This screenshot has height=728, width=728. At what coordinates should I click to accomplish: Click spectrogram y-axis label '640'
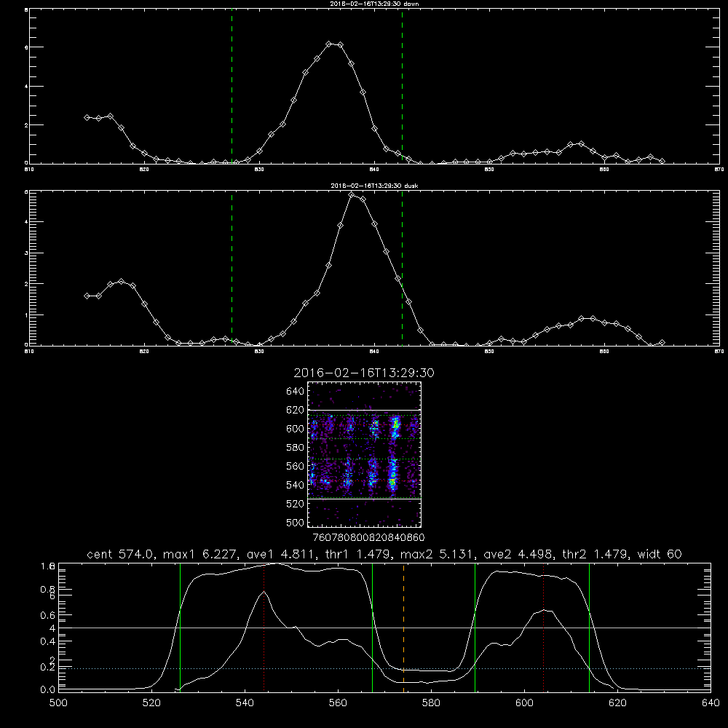click(x=296, y=392)
